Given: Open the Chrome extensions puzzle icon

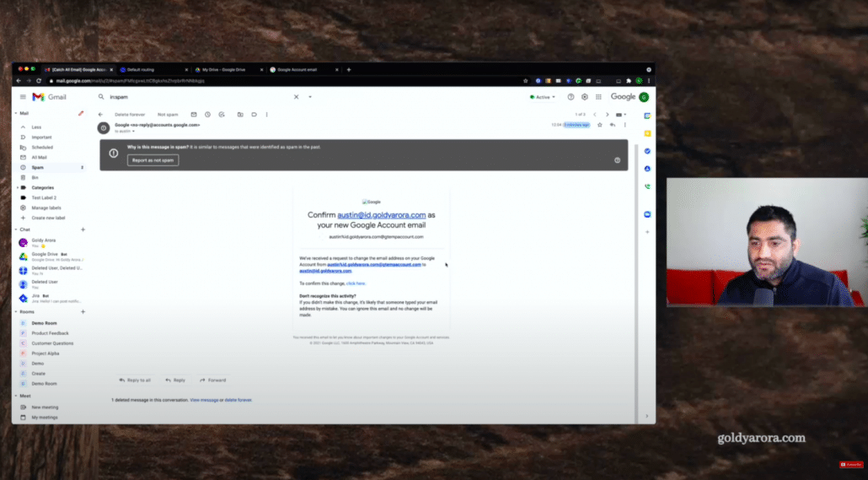Looking at the screenshot, I should pos(629,81).
